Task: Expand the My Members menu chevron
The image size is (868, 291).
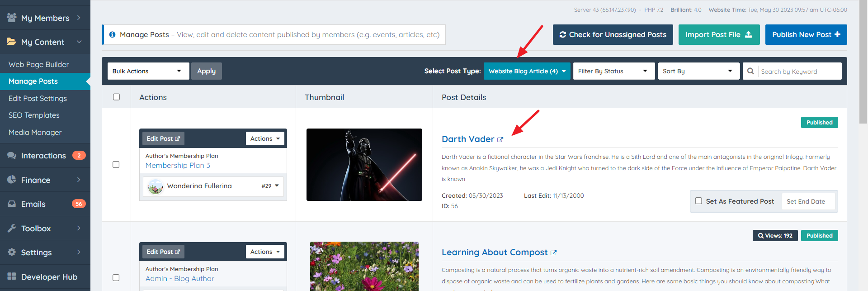Action: point(79,18)
